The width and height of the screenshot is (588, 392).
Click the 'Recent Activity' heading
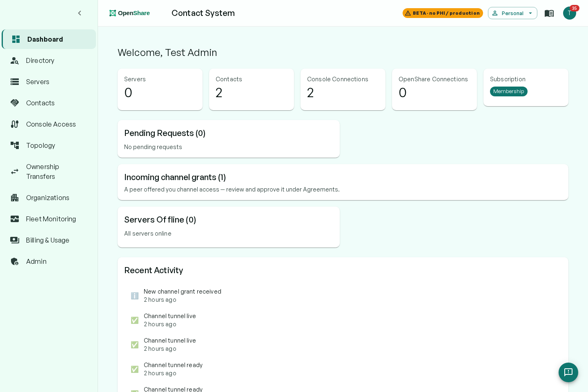click(x=154, y=270)
